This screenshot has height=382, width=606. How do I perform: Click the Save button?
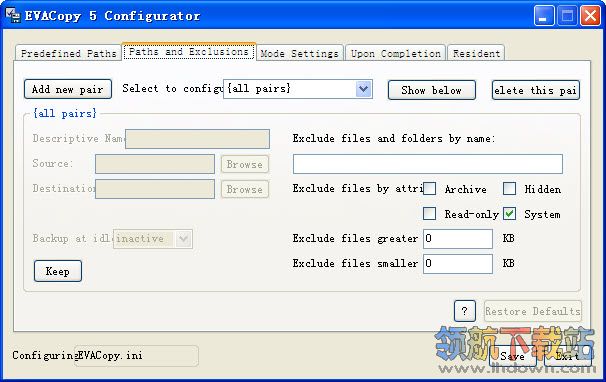coord(512,356)
